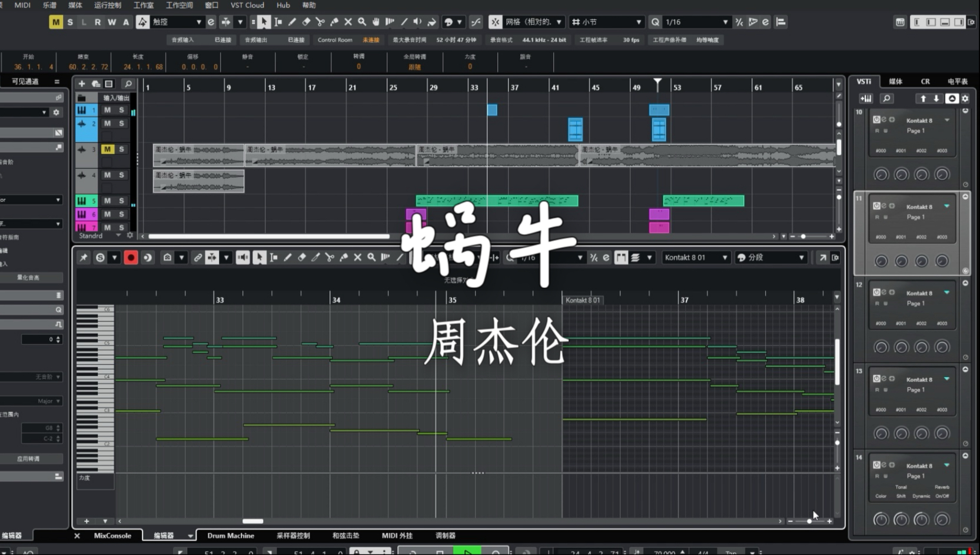This screenshot has width=980, height=555.
Task: Select the Play speaker tool in main toolbar
Action: pyautogui.click(x=417, y=22)
